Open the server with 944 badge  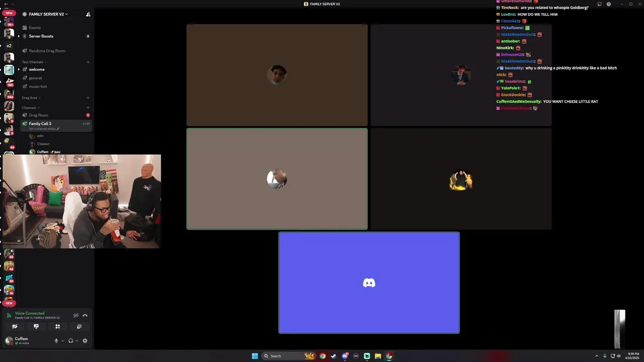click(9, 94)
